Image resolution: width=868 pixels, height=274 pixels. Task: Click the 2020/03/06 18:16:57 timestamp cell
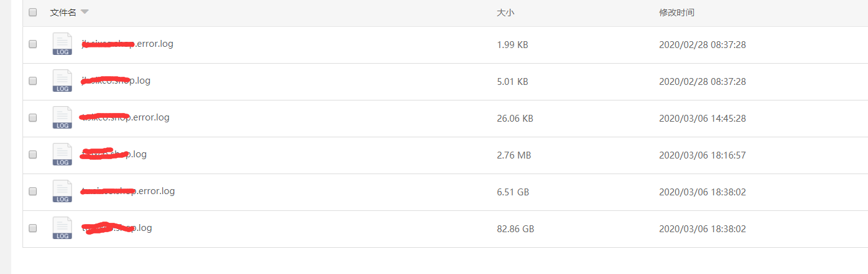tap(703, 155)
